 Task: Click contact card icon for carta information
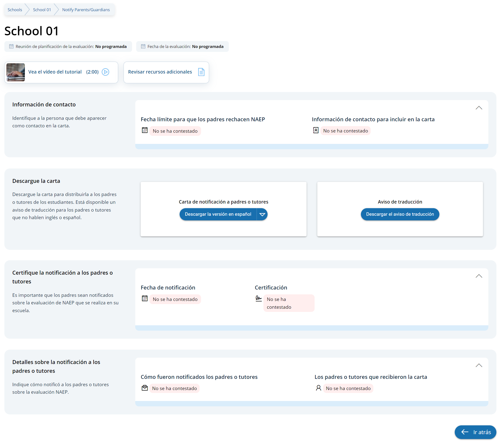point(316,130)
